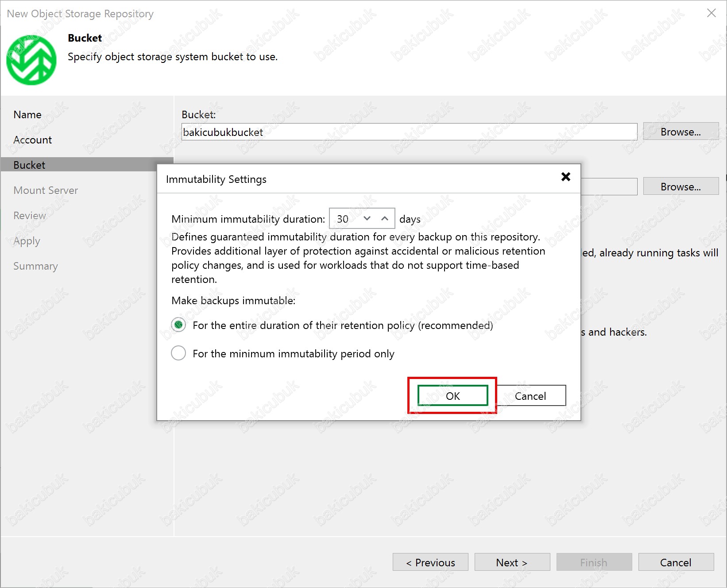Cancel the Immutability Settings dialog
This screenshot has height=588, width=727.
530,396
